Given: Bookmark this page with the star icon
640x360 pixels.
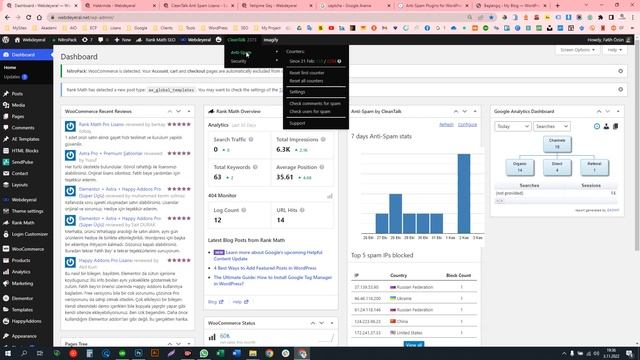Looking at the screenshot, I should coord(491,17).
